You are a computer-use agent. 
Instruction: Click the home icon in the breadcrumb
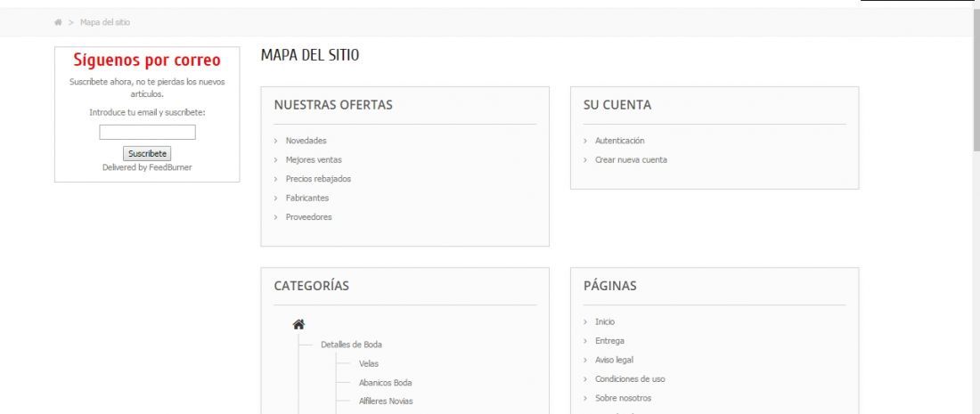tap(58, 22)
